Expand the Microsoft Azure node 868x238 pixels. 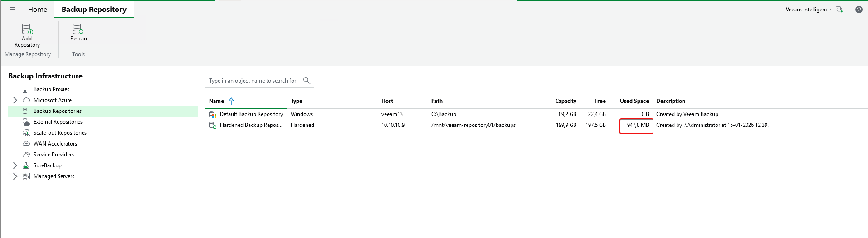(15, 100)
